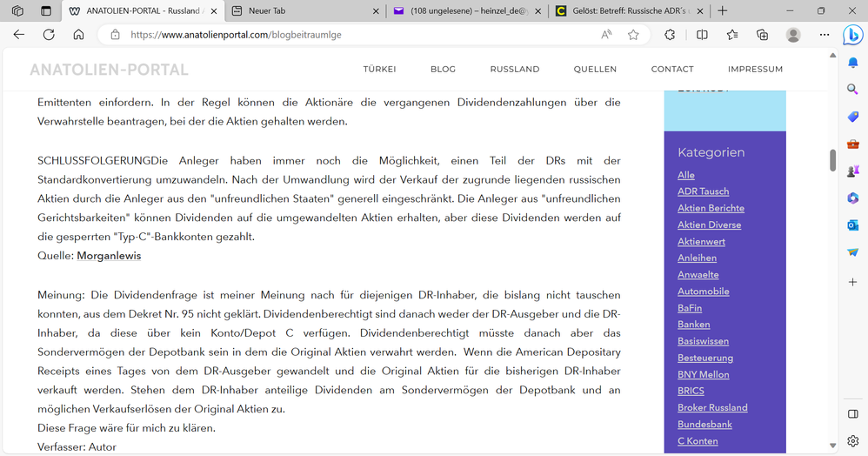
Task: Toggle split screen view
Action: pyautogui.click(x=702, y=34)
